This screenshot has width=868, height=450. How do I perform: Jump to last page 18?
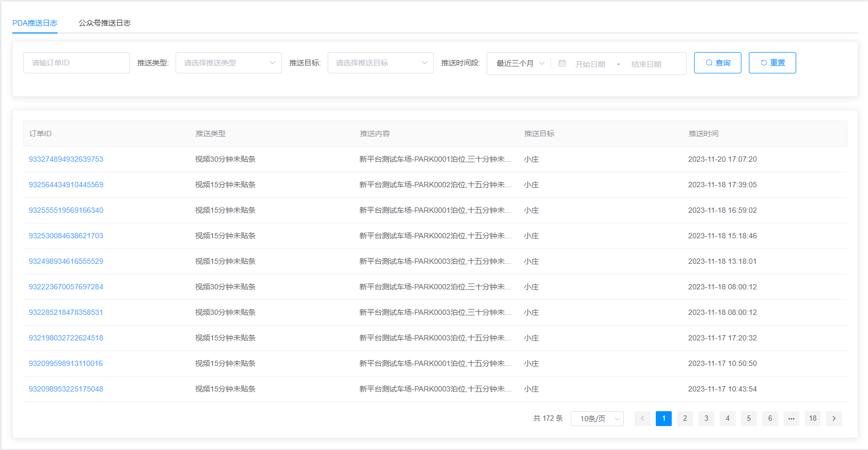(812, 419)
